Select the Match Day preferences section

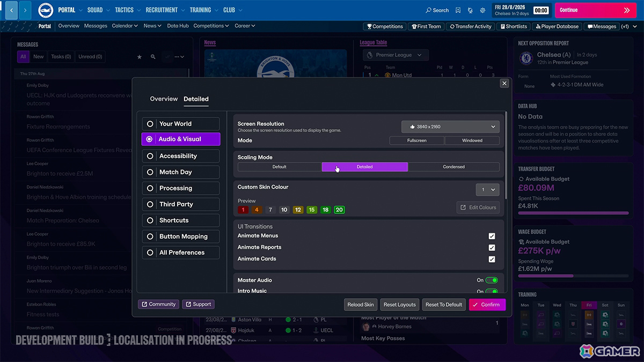tap(180, 172)
